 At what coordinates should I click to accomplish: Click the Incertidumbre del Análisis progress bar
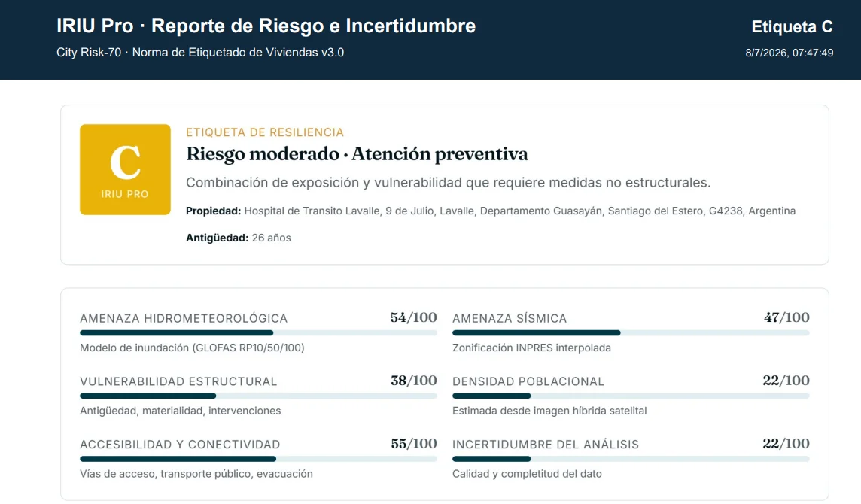pyautogui.click(x=631, y=459)
